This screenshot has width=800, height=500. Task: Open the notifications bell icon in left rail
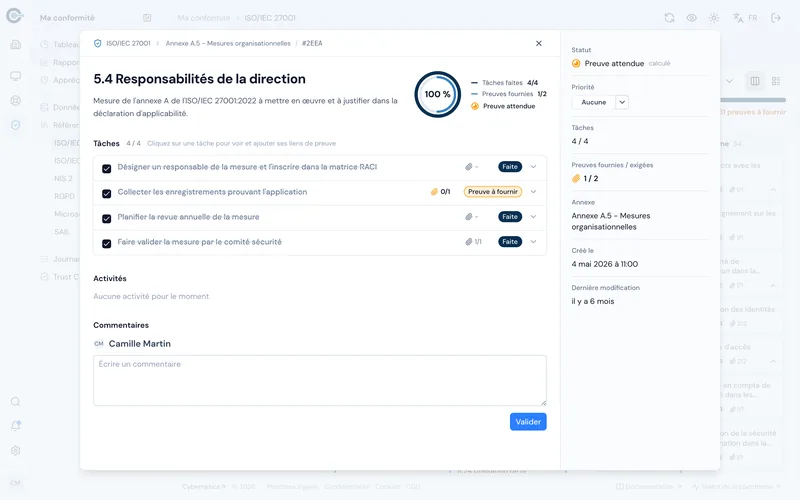click(16, 426)
